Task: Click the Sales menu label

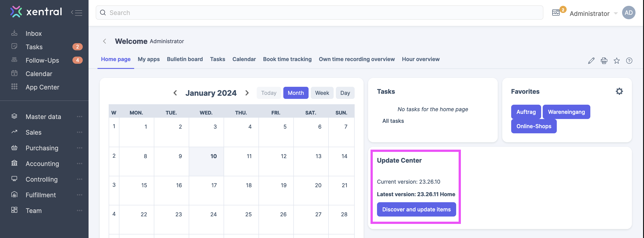Action: pyautogui.click(x=34, y=132)
